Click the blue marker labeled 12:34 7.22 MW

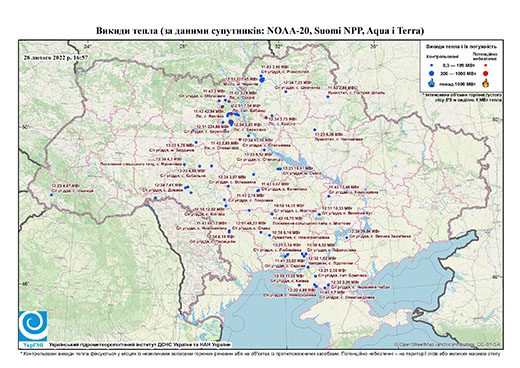tap(286, 91)
